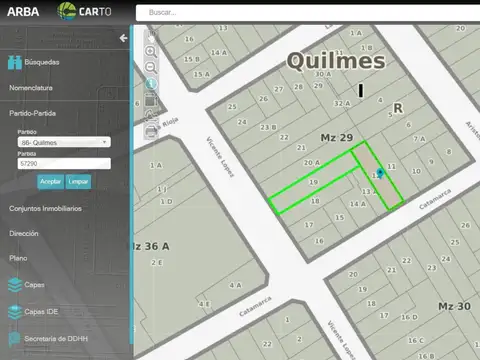Click parcel label 11 next to the pin
Screen dimensions: 480x360
coord(391,166)
